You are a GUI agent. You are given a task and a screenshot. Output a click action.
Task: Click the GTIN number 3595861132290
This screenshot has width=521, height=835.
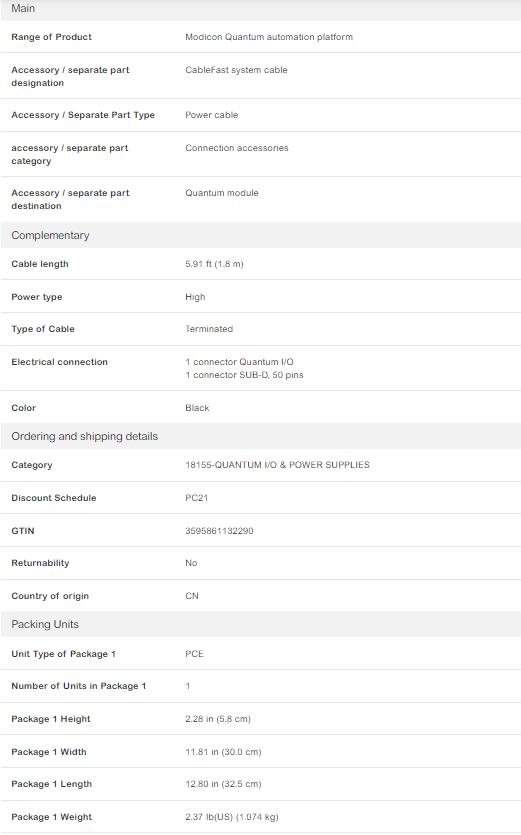219,531
